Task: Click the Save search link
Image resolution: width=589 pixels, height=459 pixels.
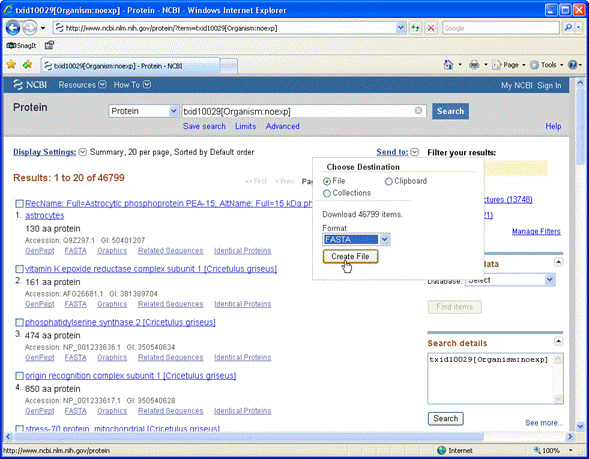Action: 204,127
